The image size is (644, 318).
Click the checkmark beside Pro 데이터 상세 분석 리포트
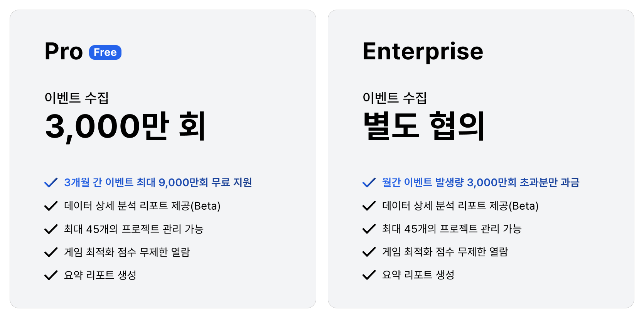tap(51, 206)
